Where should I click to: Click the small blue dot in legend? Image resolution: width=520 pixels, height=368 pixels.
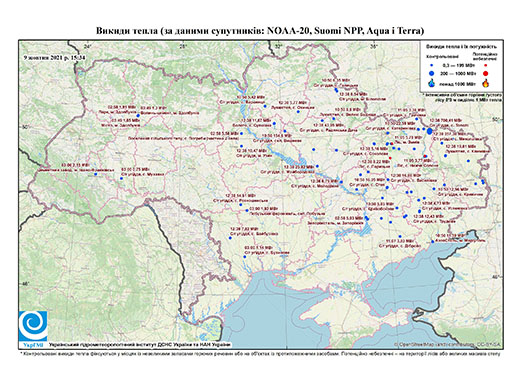tap(432, 65)
